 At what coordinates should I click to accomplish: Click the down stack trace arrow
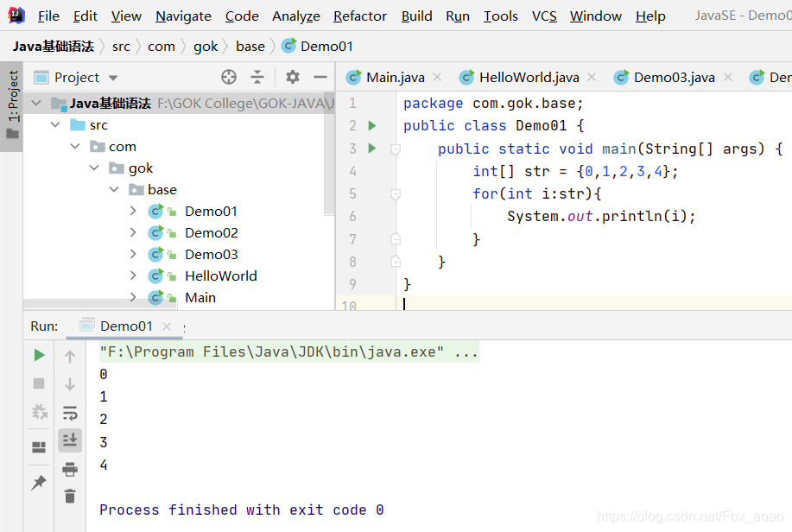pos(70,384)
